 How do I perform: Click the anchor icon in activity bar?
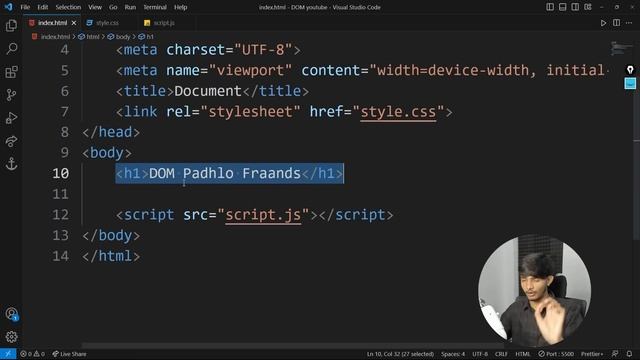pos(11,164)
